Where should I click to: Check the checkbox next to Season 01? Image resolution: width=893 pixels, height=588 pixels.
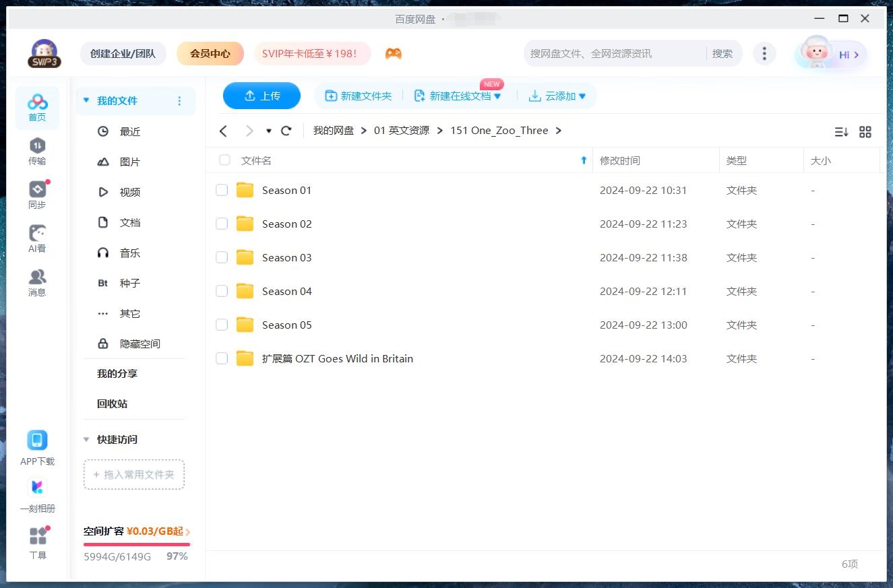click(222, 190)
